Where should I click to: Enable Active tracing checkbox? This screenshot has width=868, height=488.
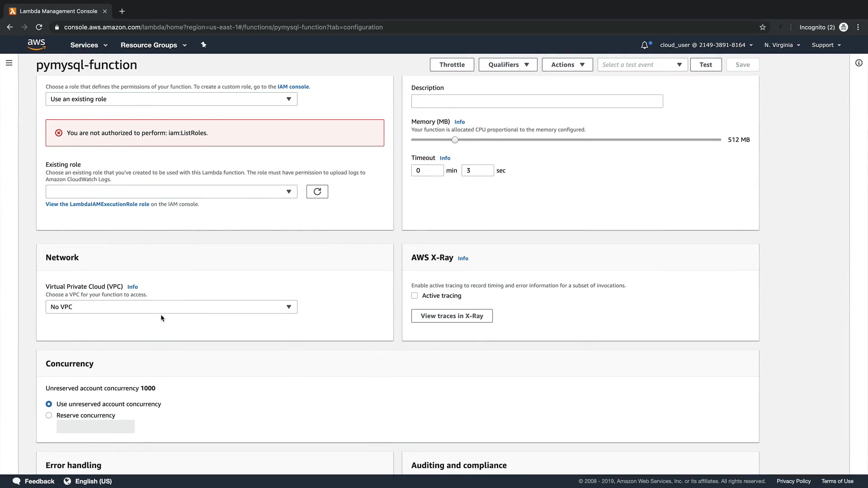[x=415, y=296]
